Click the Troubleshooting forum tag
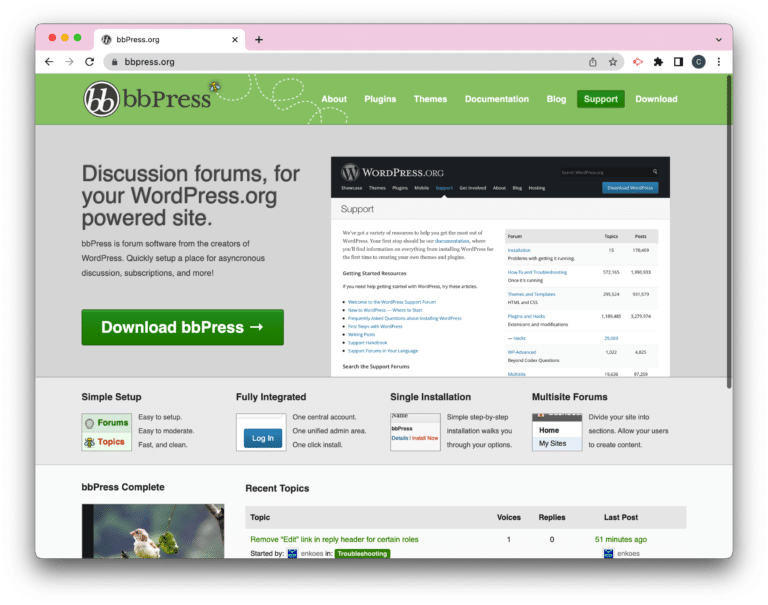 pyautogui.click(x=362, y=554)
